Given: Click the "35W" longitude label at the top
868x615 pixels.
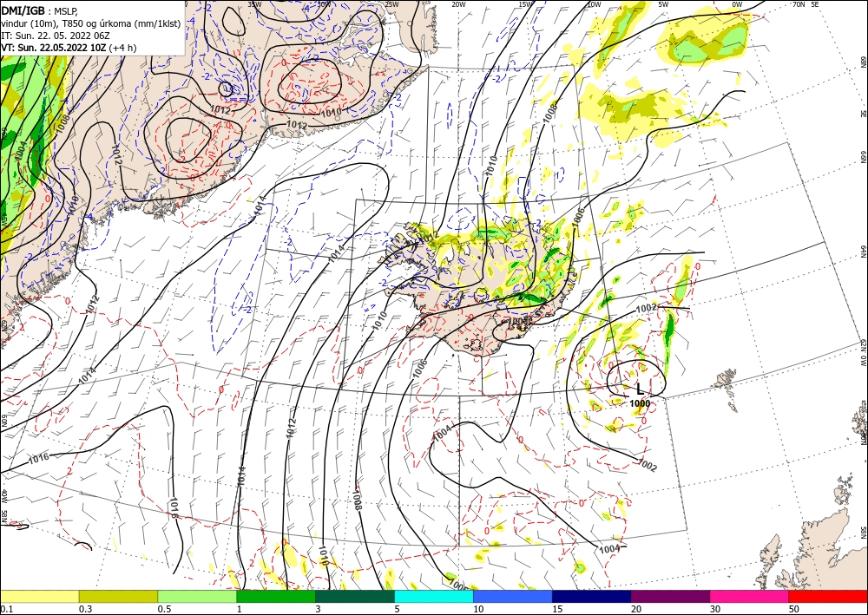Looking at the screenshot, I should click(x=254, y=3).
